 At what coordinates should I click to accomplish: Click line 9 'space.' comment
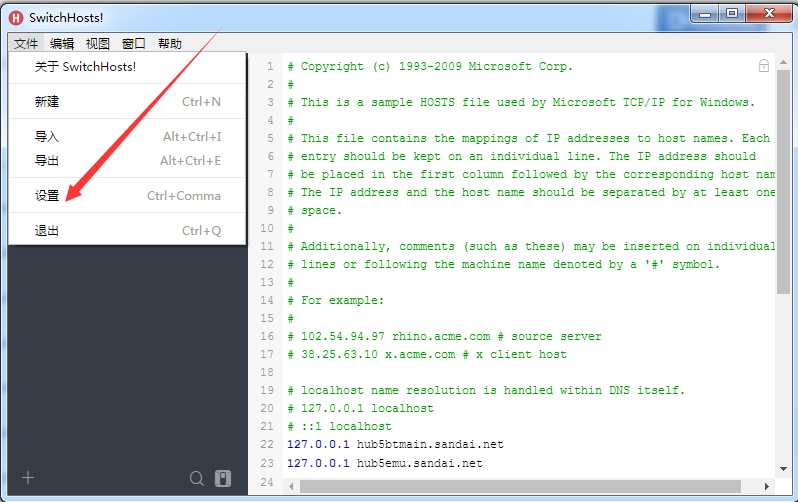315,210
